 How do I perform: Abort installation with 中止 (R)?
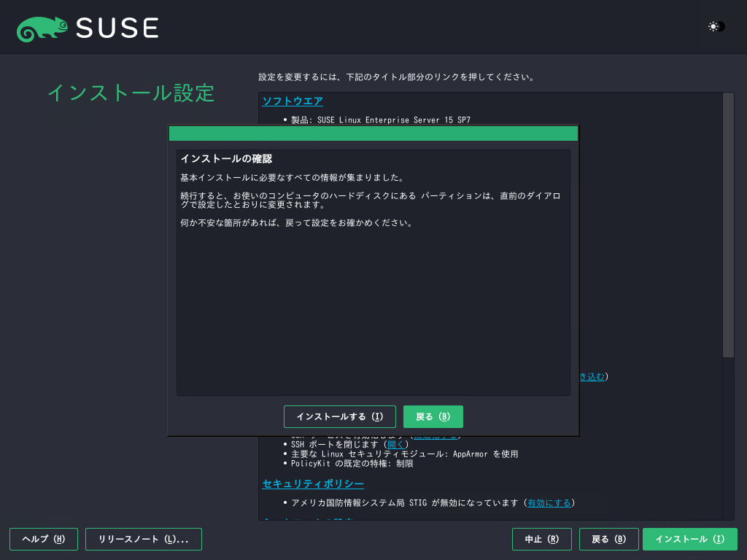click(x=542, y=539)
